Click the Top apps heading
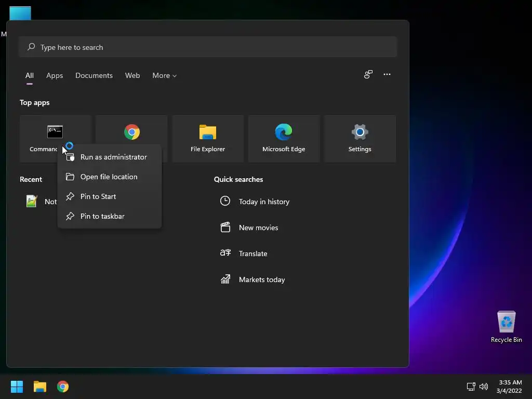 [35, 102]
